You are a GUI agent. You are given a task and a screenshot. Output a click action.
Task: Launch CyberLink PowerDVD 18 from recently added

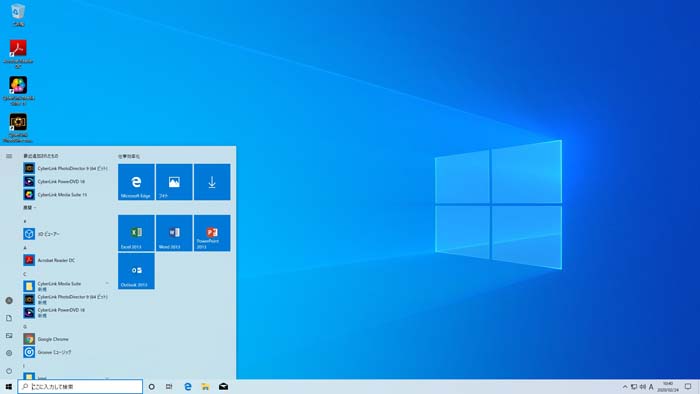(x=66, y=182)
